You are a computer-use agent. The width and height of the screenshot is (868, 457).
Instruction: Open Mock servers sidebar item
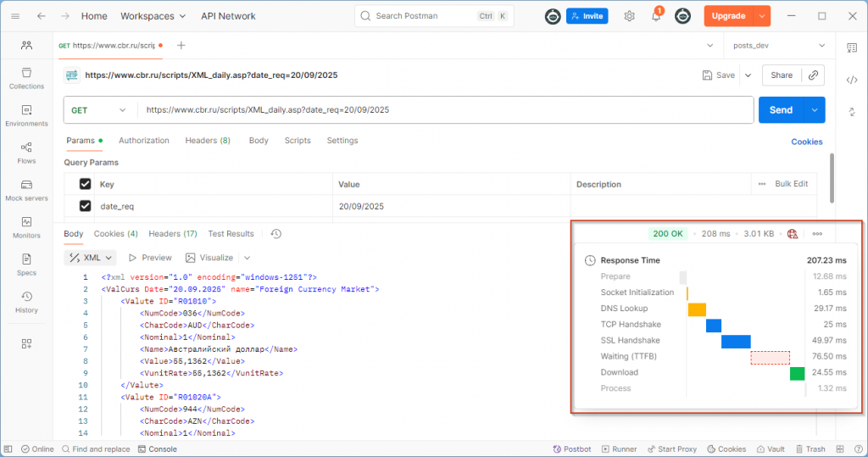[26, 190]
